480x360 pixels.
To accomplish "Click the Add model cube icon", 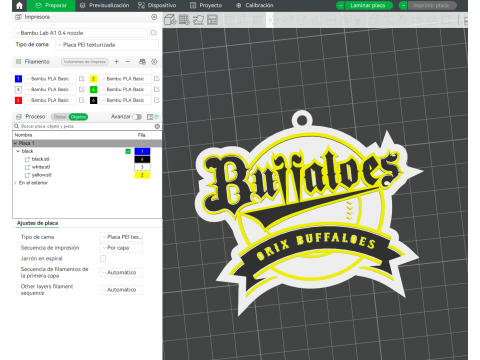I will tap(170, 20).
